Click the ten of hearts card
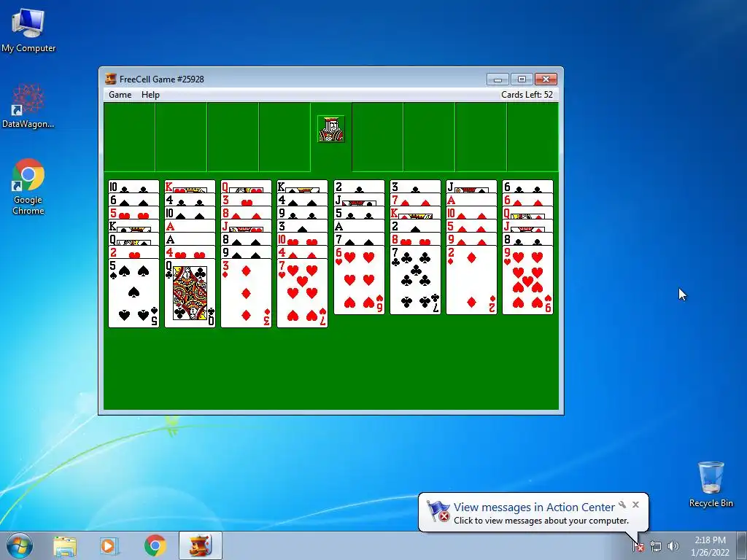747x560 pixels. [302, 239]
